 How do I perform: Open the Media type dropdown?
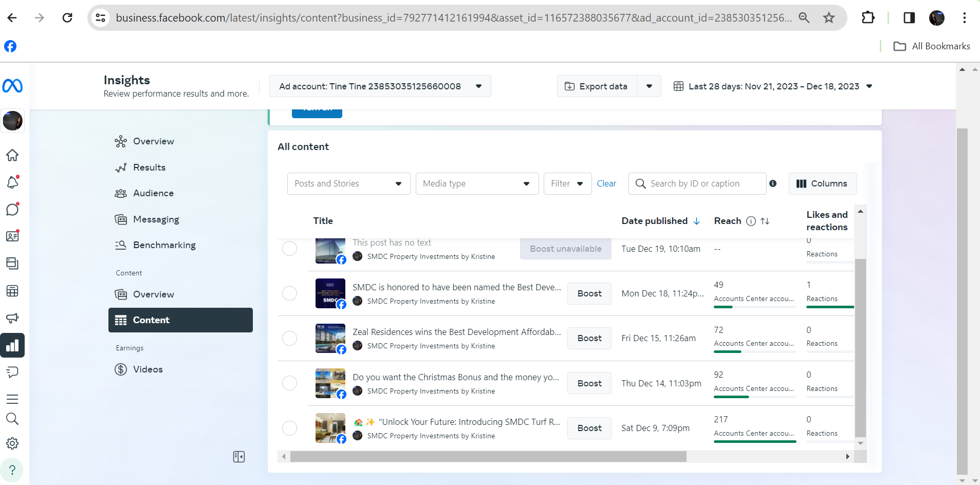[x=477, y=183]
